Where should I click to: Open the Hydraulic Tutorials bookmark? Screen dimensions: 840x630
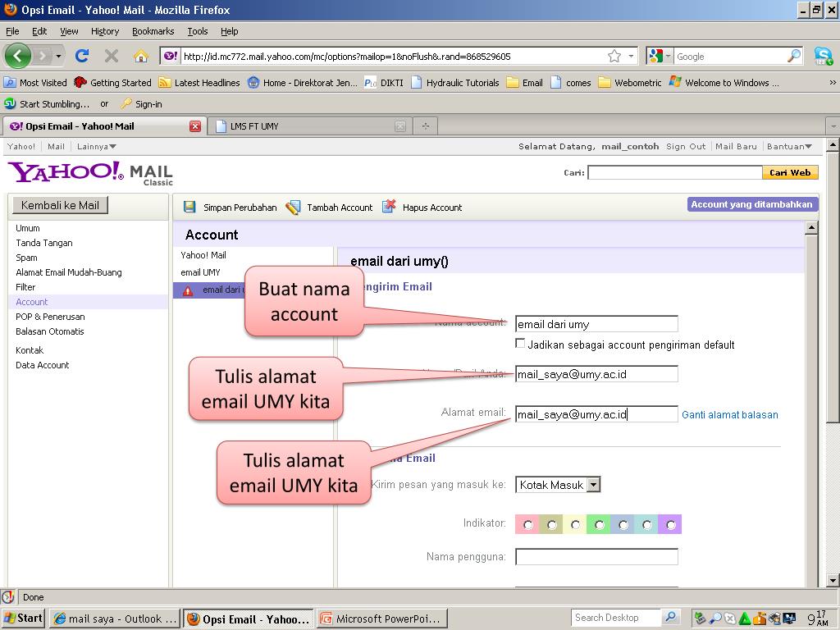(454, 83)
